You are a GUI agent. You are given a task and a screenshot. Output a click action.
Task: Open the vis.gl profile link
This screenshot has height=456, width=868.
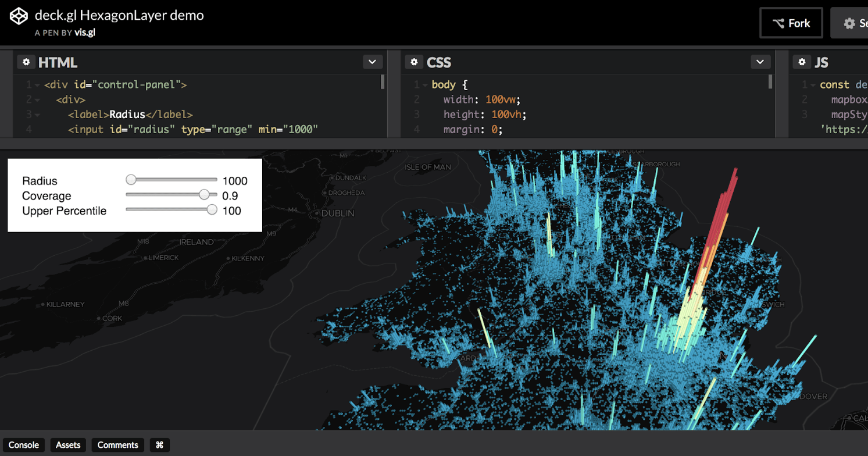(x=86, y=33)
